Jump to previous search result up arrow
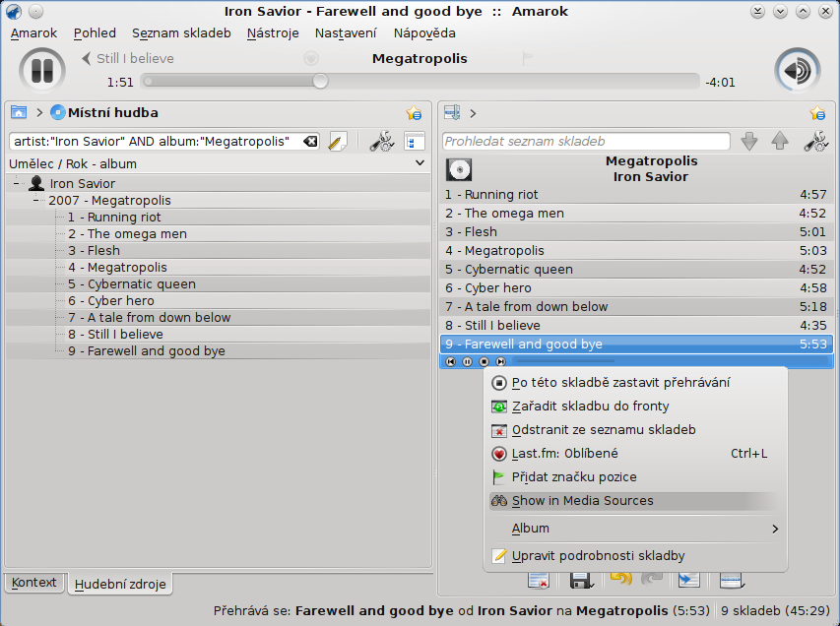Image resolution: width=840 pixels, height=626 pixels. pyautogui.click(x=780, y=142)
